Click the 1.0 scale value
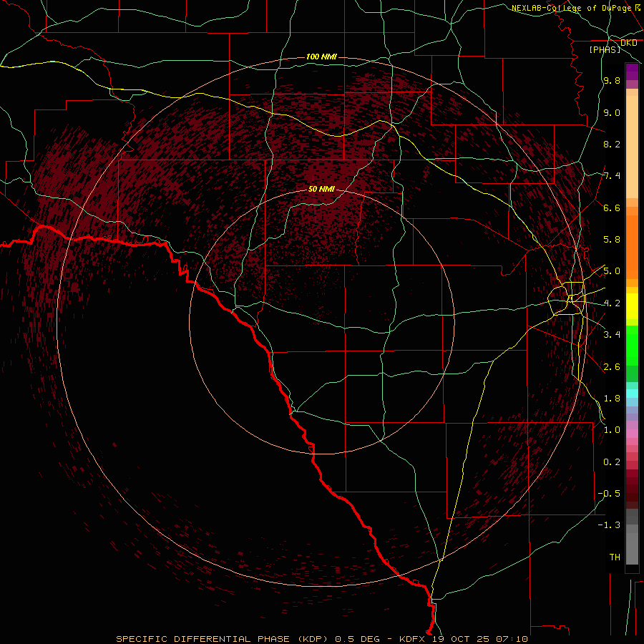 coord(612,430)
